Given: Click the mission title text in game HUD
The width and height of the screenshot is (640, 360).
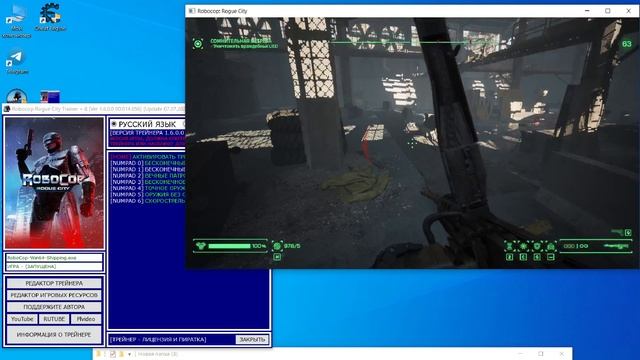Looking at the screenshot, I should coord(241,41).
